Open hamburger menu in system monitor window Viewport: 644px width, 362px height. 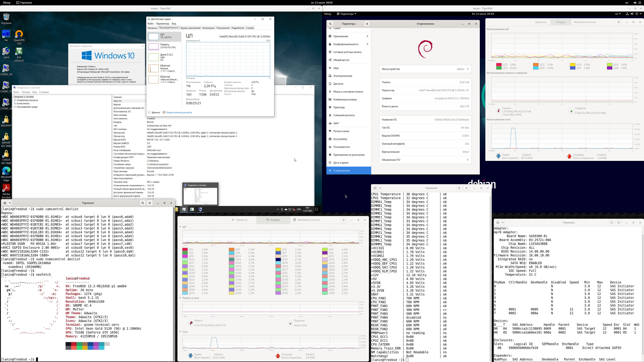[343, 220]
